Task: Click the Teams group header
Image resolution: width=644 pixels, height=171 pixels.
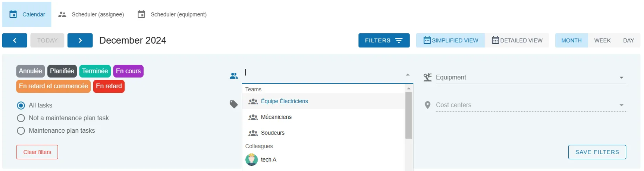Action: click(253, 89)
